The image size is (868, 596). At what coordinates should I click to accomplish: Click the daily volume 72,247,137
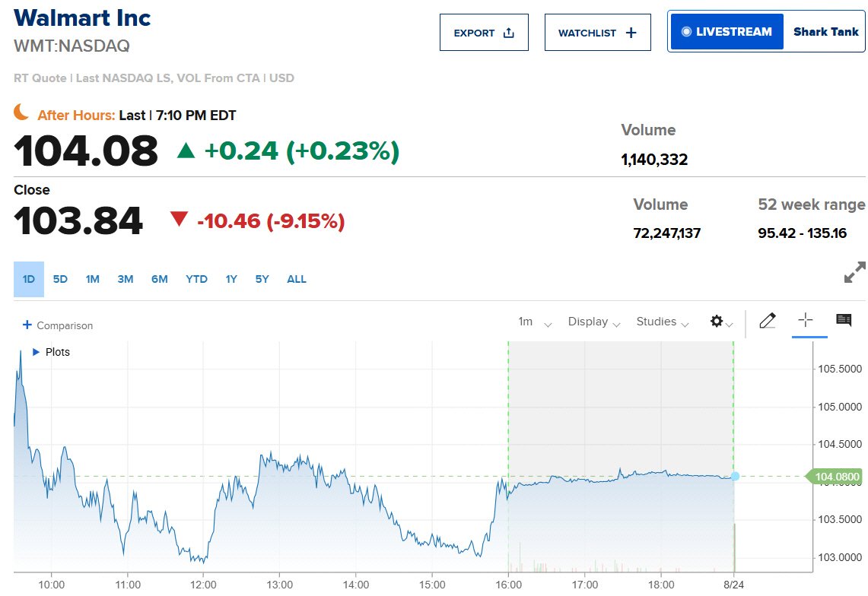(667, 233)
